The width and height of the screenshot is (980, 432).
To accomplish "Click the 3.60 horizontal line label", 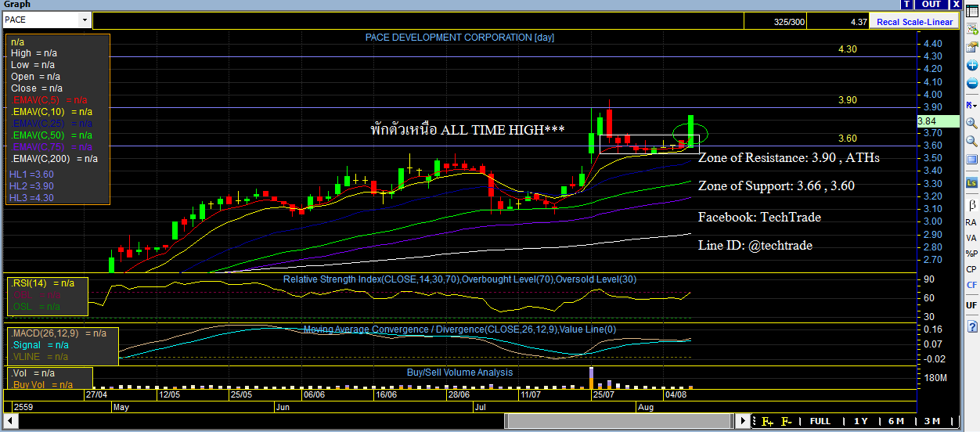I will click(x=847, y=138).
